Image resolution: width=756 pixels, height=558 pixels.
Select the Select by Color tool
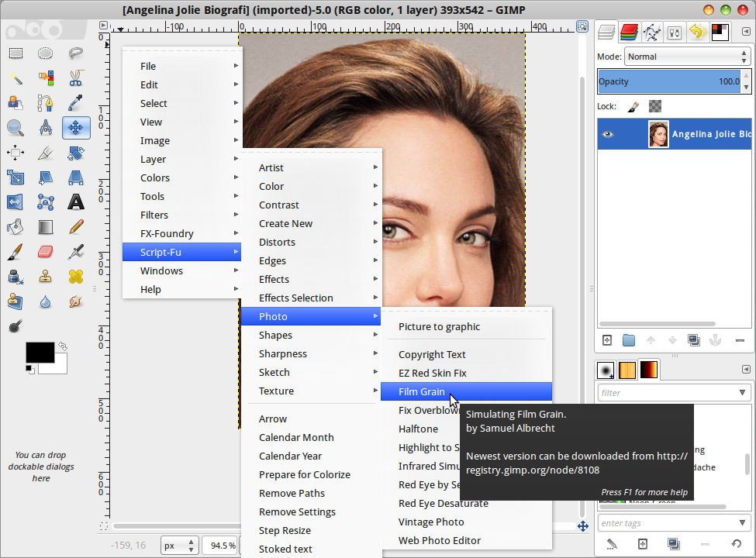[x=45, y=77]
